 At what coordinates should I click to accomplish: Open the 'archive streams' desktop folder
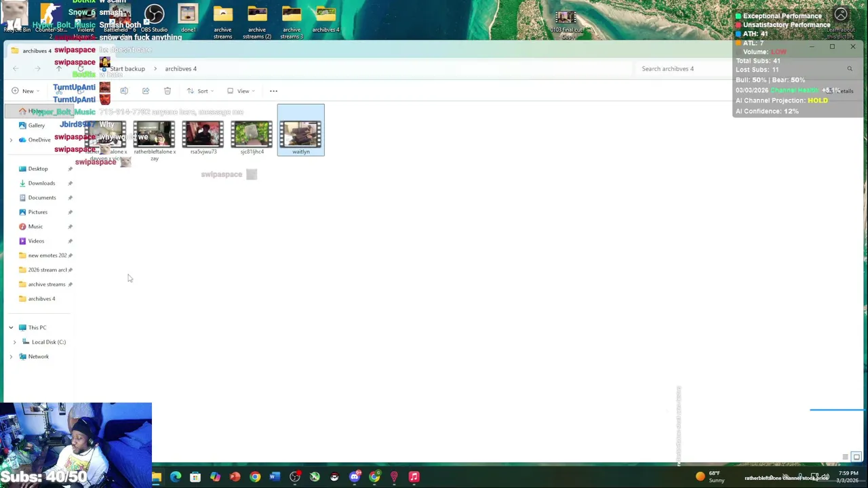point(222,22)
